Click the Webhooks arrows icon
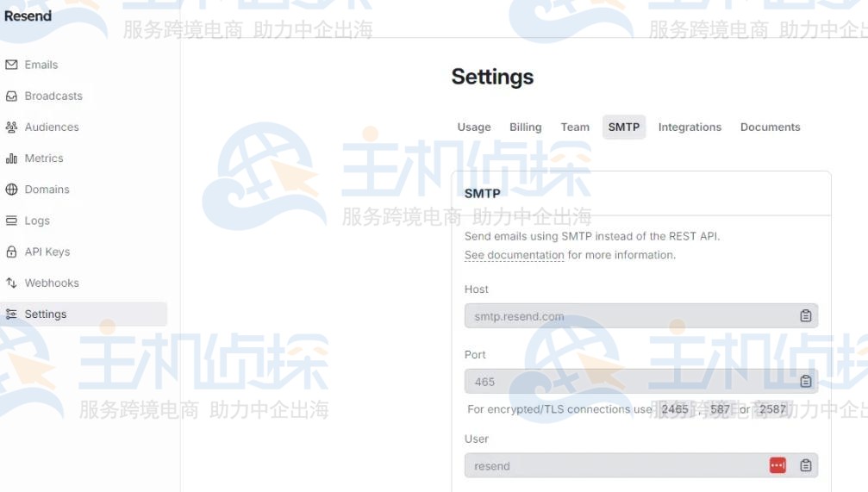The width and height of the screenshot is (868, 492). [x=11, y=283]
